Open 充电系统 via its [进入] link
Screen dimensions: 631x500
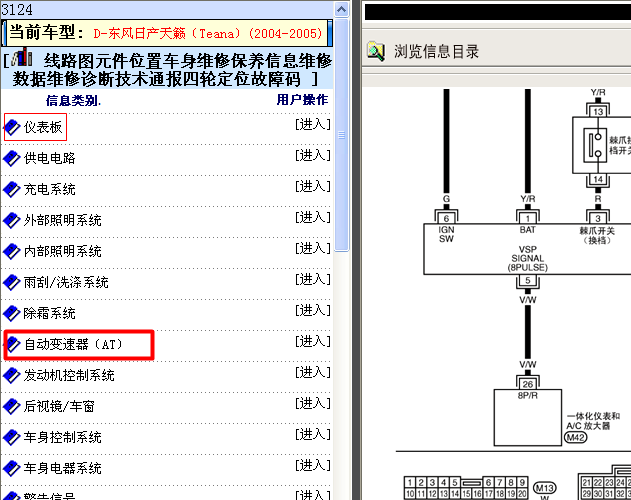click(x=313, y=186)
